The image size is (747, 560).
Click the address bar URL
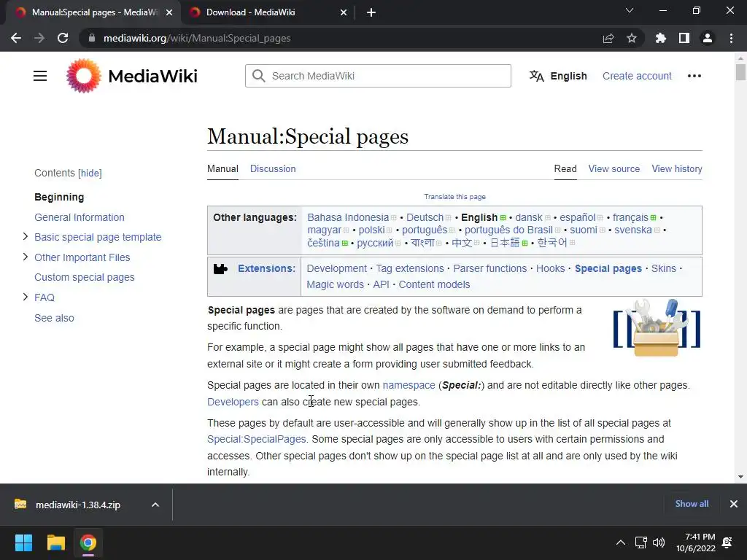tap(197, 38)
